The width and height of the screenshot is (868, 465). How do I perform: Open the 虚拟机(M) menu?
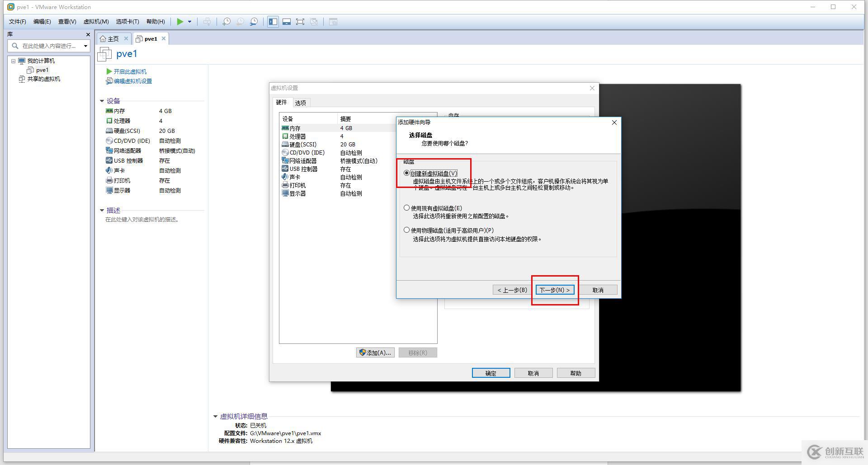pos(96,22)
